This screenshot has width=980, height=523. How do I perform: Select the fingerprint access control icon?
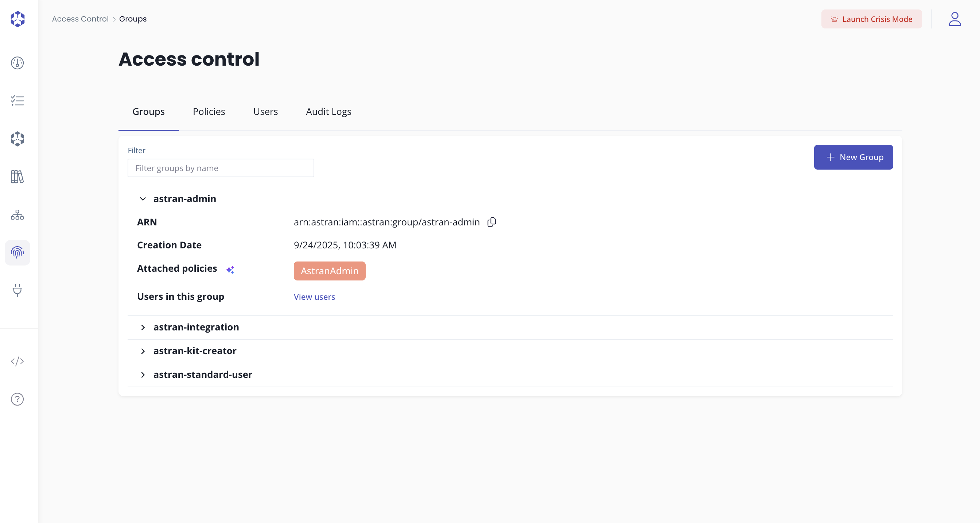coord(17,252)
